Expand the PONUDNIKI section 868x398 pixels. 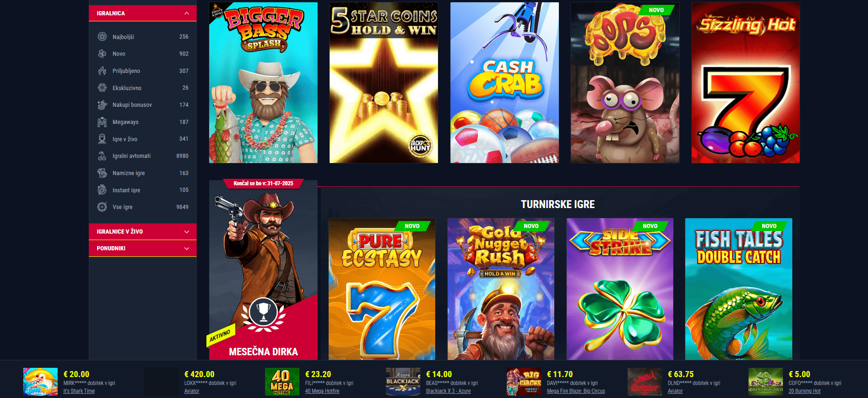(x=143, y=248)
